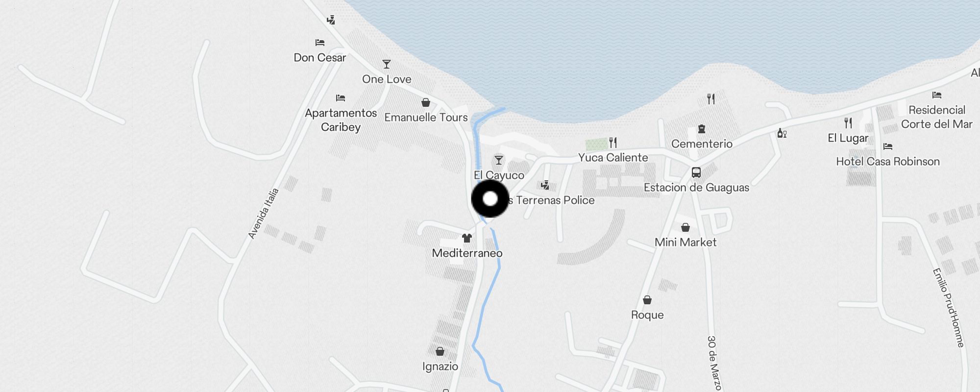The image size is (980, 392).
Task: Click the El Lugar restaurant icon
Action: point(848,123)
